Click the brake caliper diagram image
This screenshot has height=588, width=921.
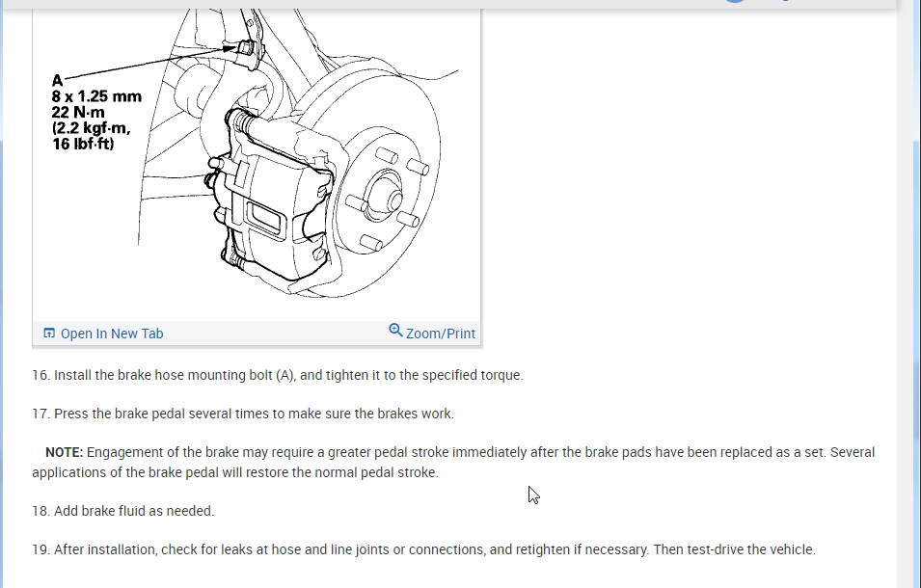[257, 164]
